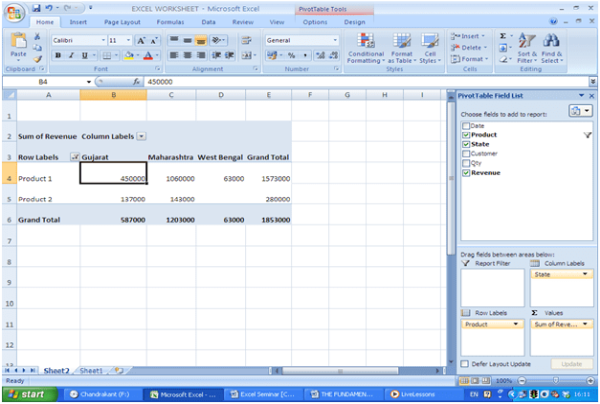The image size is (600, 404).
Task: Click the Windows Start button
Action: [x=29, y=395]
